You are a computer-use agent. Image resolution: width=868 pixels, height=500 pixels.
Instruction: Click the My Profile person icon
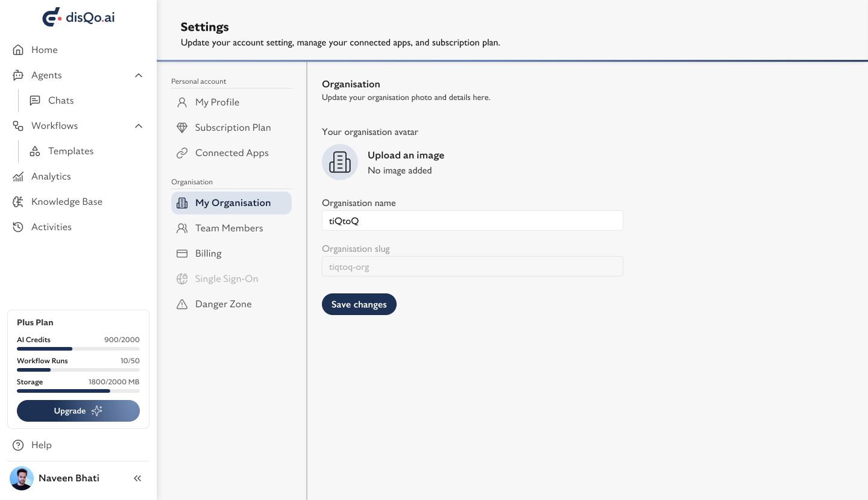(182, 102)
